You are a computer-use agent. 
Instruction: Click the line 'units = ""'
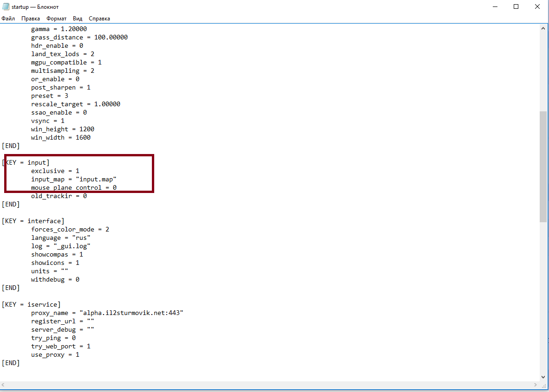(x=50, y=271)
